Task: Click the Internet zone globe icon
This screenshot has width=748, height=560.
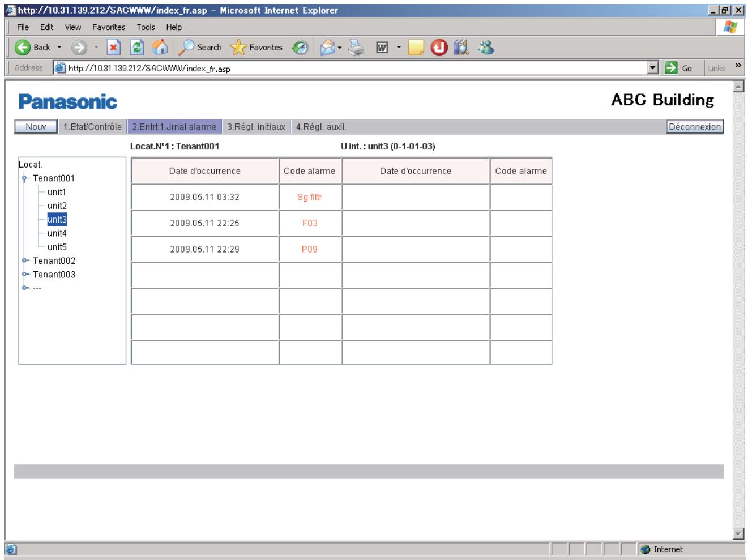Action: 646,549
